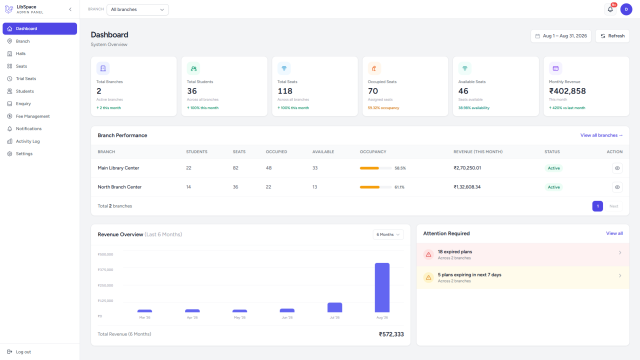The width and height of the screenshot is (640, 360).
Task: Click the calendar icon in date range
Action: pos(538,36)
